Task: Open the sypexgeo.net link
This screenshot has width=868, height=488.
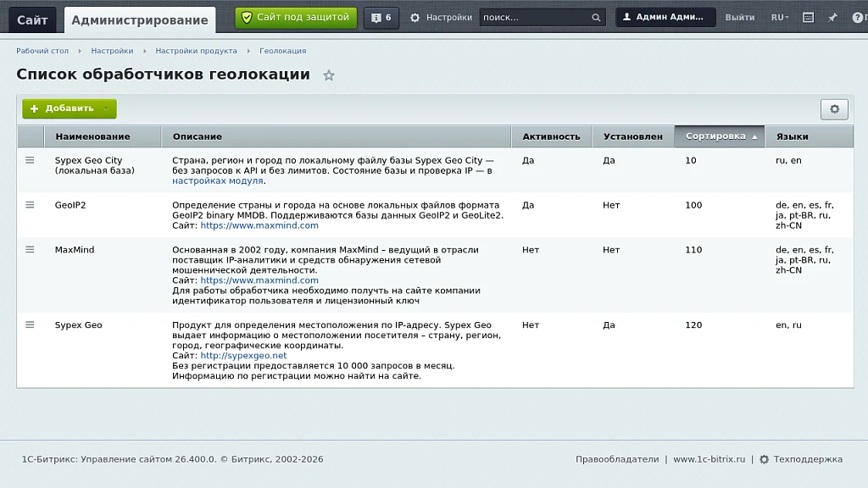Action: [243, 356]
